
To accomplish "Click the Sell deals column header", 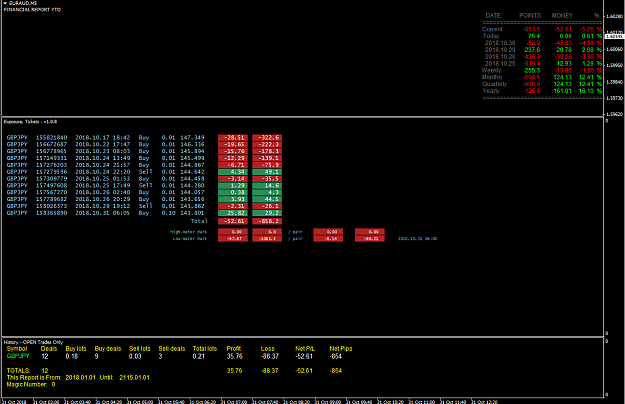I will point(172,349).
